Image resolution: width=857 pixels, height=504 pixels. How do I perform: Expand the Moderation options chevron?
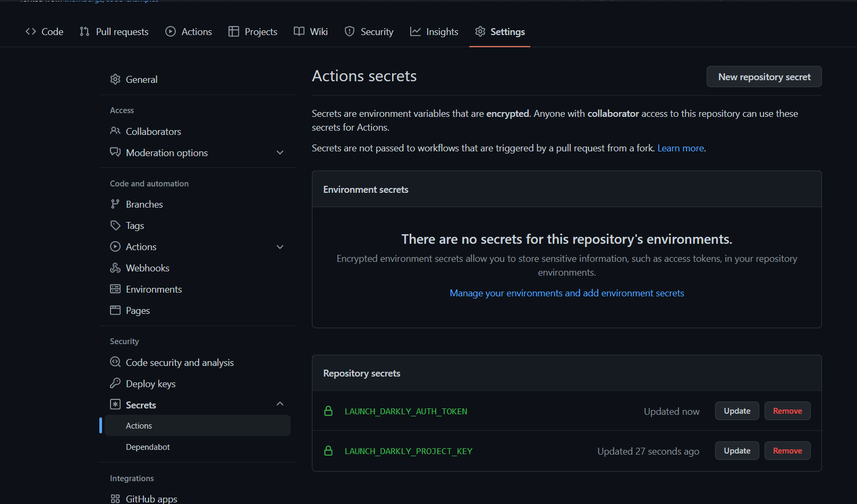pos(280,152)
